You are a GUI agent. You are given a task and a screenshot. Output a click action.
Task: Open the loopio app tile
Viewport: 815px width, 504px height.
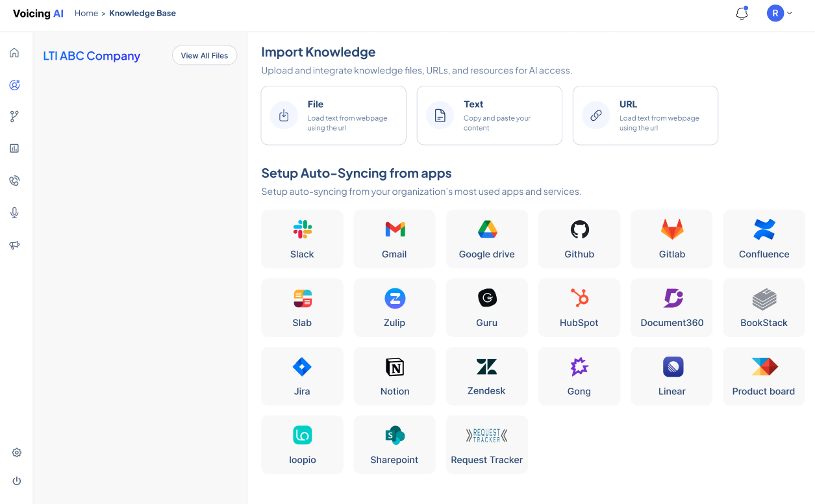(302, 445)
